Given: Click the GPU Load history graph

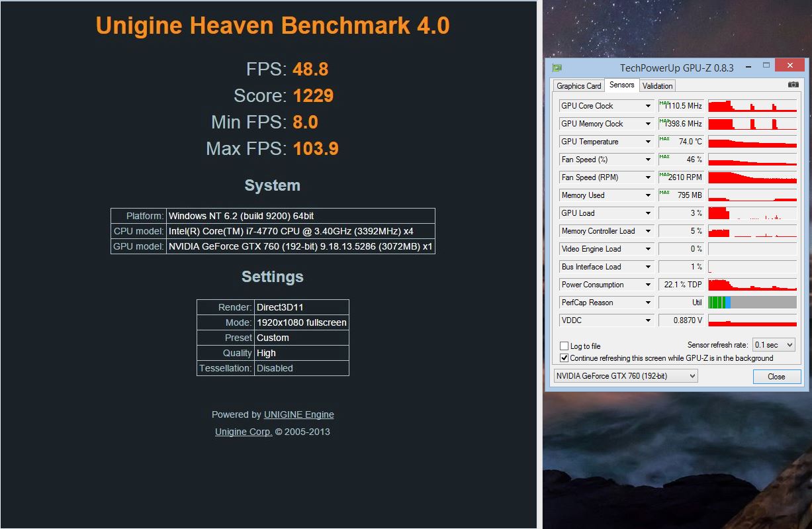Looking at the screenshot, I should 752,213.
